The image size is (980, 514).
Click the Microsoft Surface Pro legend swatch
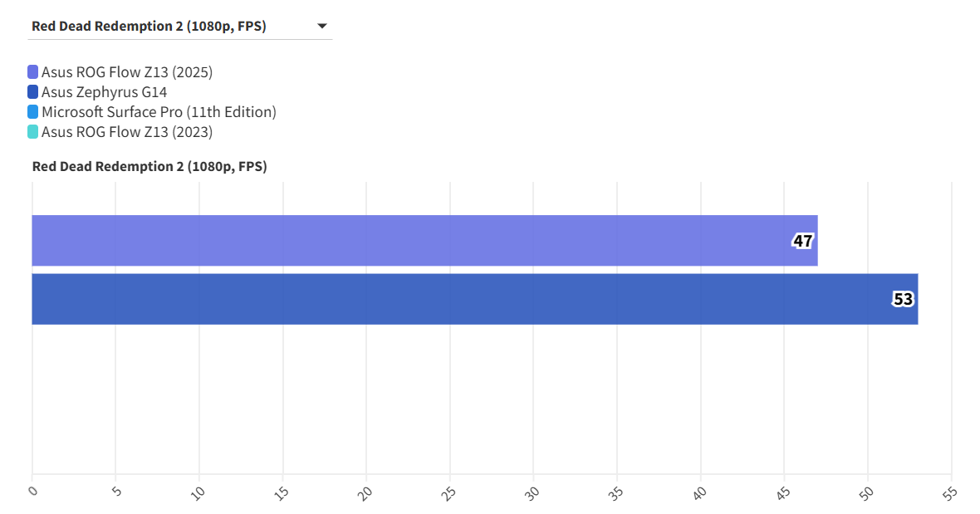point(33,112)
